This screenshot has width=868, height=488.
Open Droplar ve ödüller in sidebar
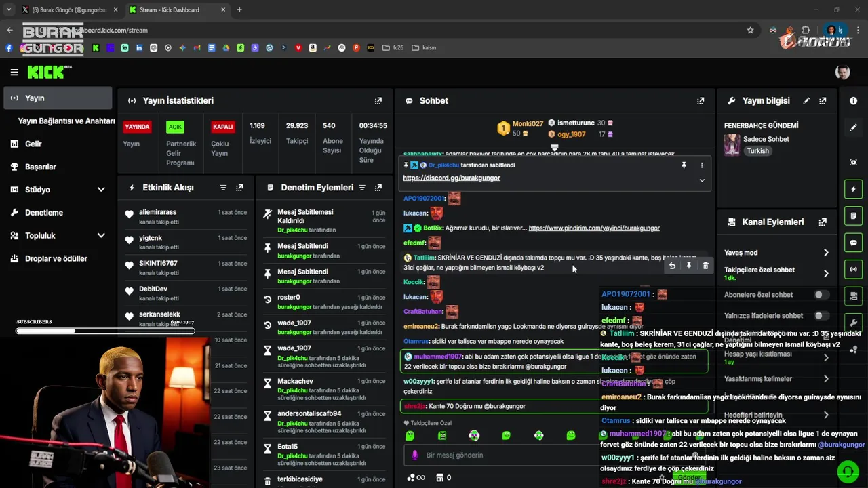pos(58,259)
